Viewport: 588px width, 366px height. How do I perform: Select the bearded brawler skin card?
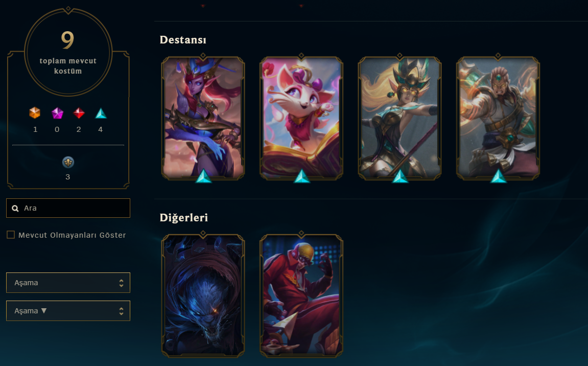[x=498, y=118]
